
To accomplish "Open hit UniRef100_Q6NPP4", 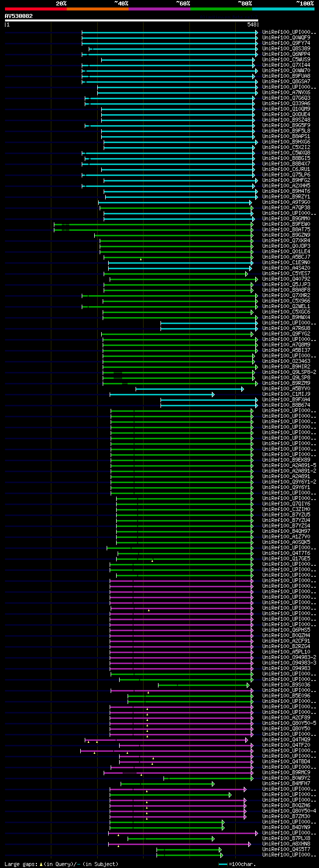I will (x=286, y=54).
